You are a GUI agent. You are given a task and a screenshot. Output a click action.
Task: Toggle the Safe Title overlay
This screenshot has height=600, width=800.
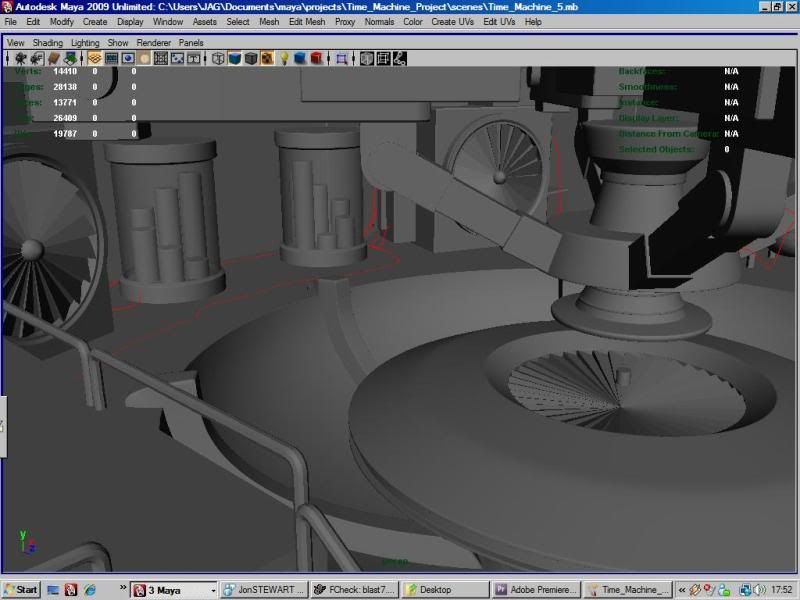pos(193,59)
